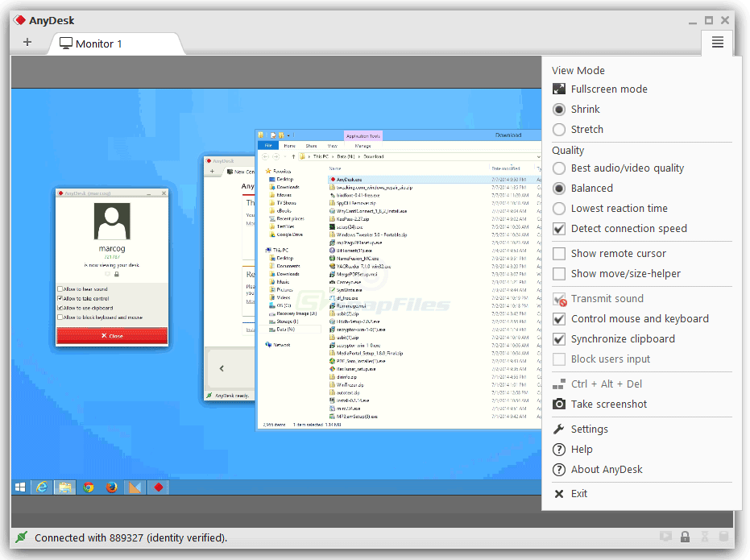Launch Firefox on the remote desktop
Viewport: 750px width, 560px height.
pos(111,487)
